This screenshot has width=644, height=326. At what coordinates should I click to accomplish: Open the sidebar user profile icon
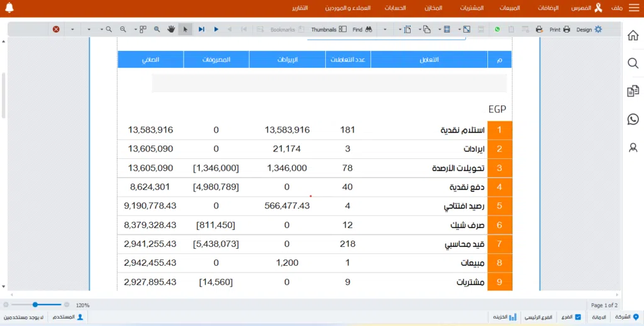click(x=633, y=147)
